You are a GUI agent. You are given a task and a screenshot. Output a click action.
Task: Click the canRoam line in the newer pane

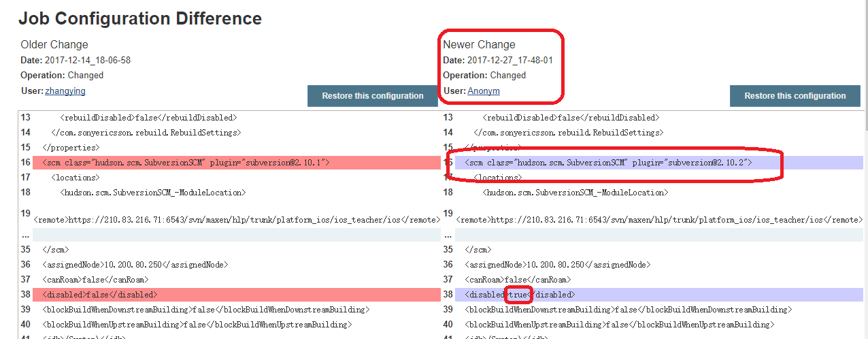point(517,280)
